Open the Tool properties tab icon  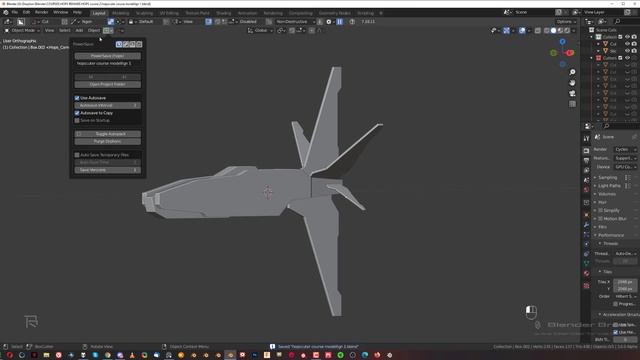[587, 139]
